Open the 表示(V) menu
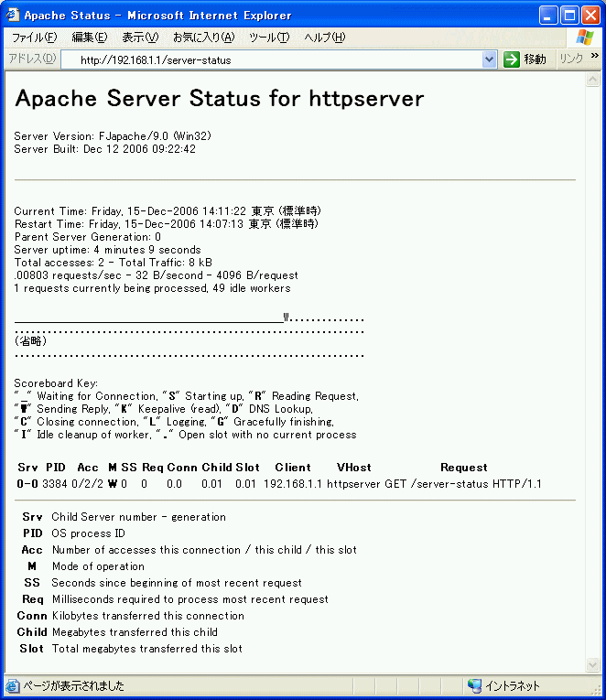606x700 pixels. click(140, 38)
